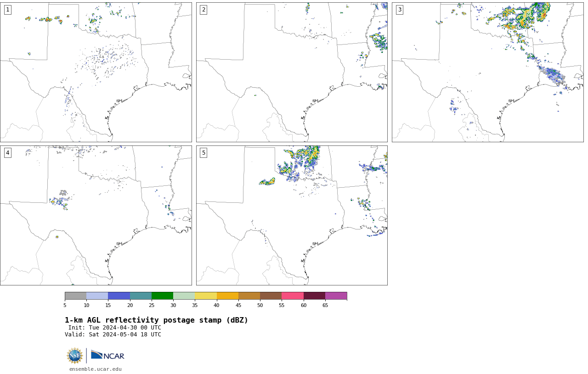The width and height of the screenshot is (588, 374).
Task: Click the blue 15-20 dBZ swatch
Action: 119,296
